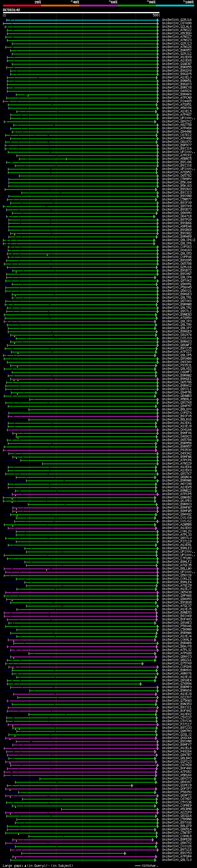Image resolution: width=197 pixels, height=868 pixels.
Task: Click hit label UniRef100_A5AY94
Action: point(177,108)
